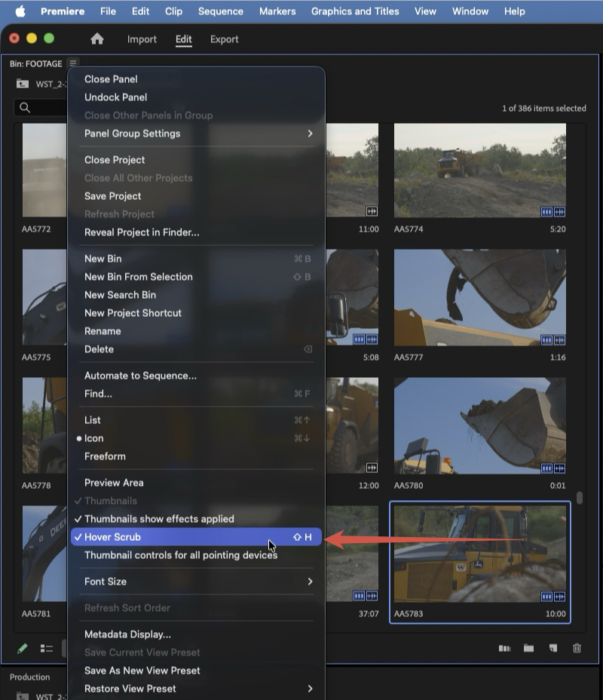Viewport: 603px width, 700px height.
Task: Expand Panel Group Settings submenu
Action: pyautogui.click(x=196, y=134)
